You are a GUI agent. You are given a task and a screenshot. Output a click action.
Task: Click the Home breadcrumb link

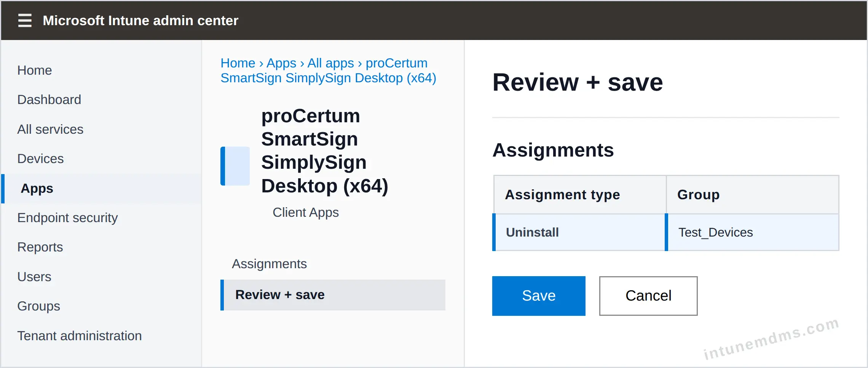pos(238,63)
